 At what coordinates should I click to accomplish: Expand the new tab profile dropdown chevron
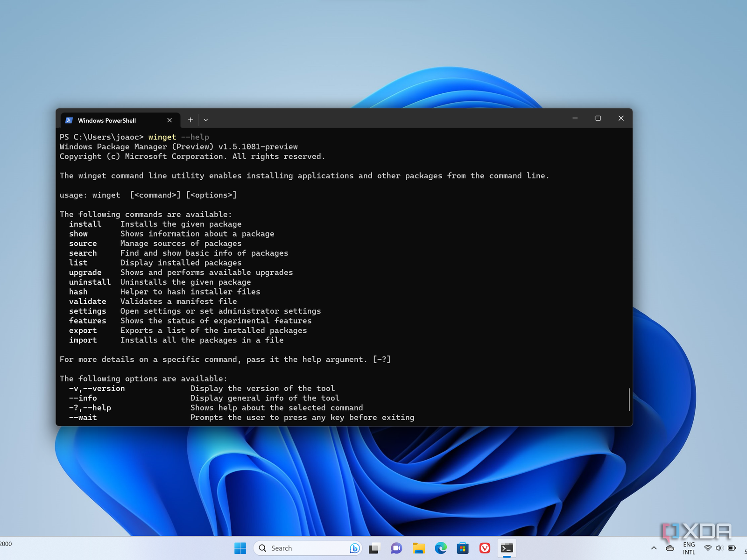point(205,120)
